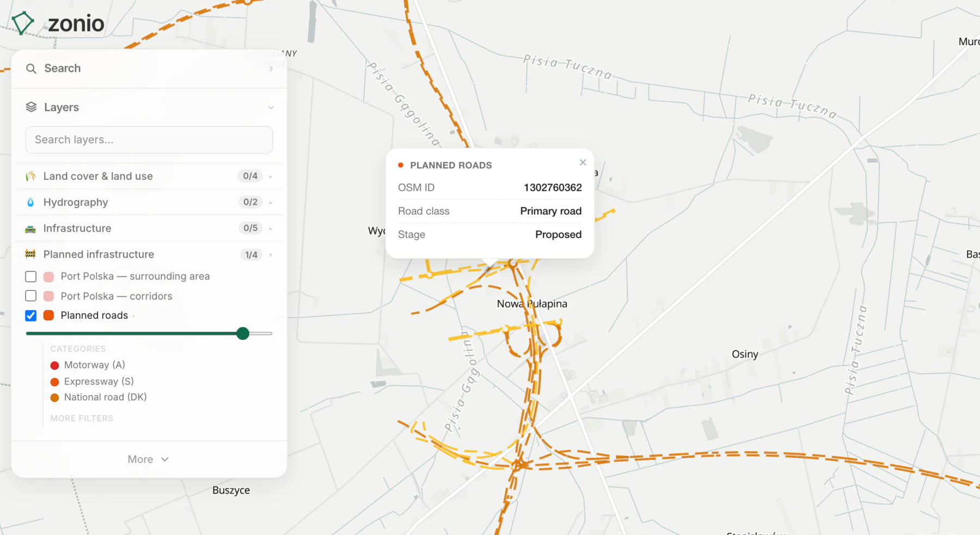Click the Nowa Pułapina map label
980x535 pixels.
coord(532,304)
